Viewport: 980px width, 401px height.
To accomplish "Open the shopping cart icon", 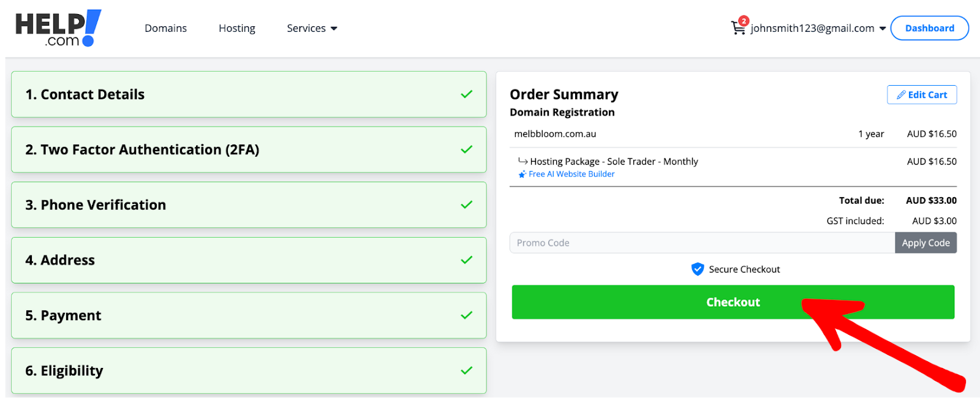I will click(x=738, y=28).
